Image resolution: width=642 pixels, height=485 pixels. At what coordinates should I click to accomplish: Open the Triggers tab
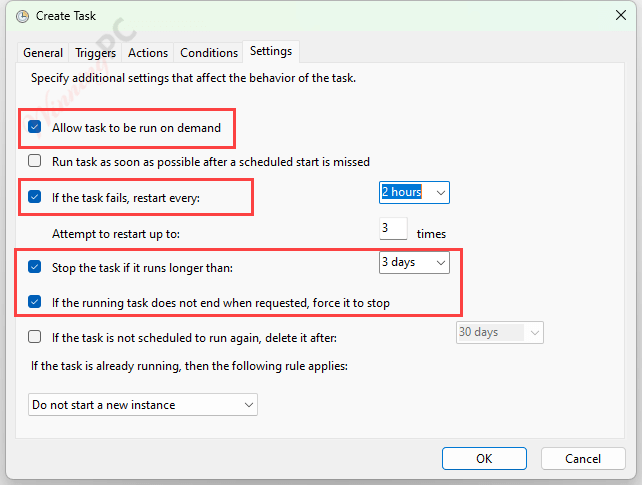pyautogui.click(x=95, y=53)
